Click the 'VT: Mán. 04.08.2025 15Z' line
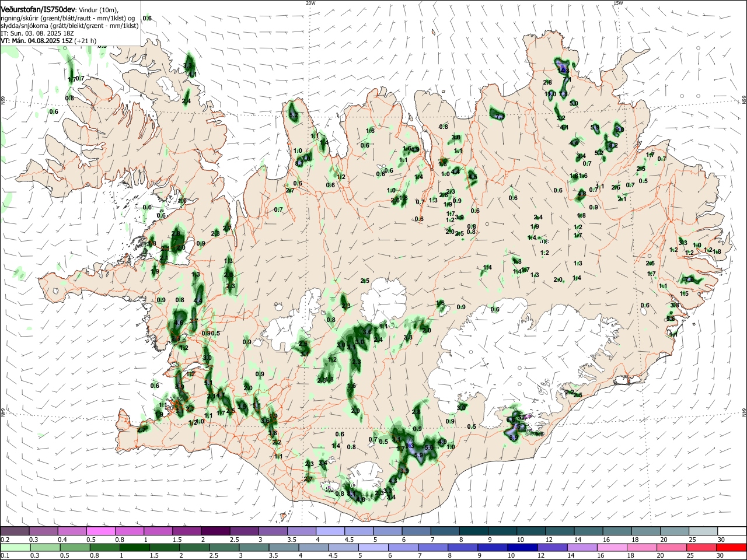747x560 pixels. point(37,41)
